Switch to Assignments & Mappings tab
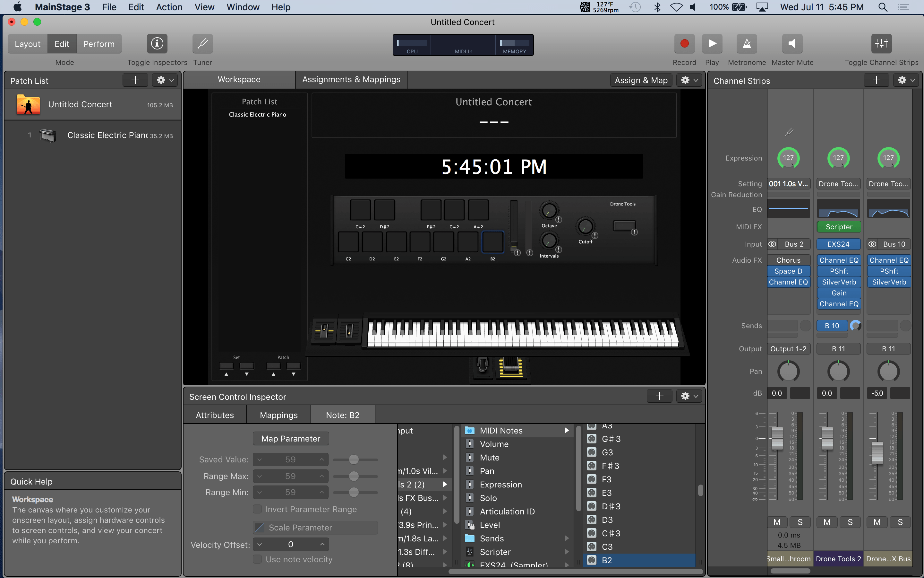The width and height of the screenshot is (924, 578). coord(351,80)
